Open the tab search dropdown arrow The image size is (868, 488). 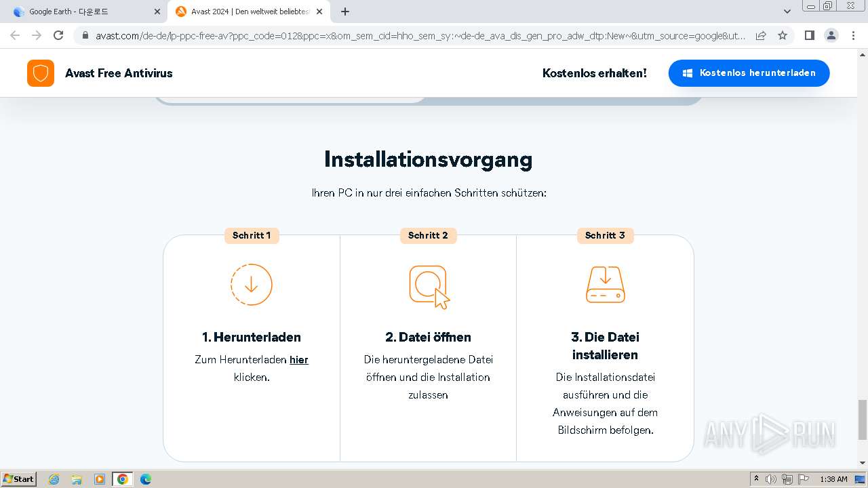787,12
